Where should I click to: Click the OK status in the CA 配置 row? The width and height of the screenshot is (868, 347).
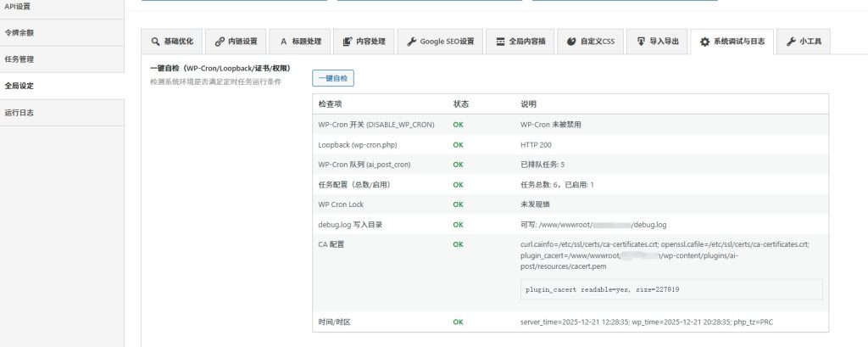[x=458, y=244]
